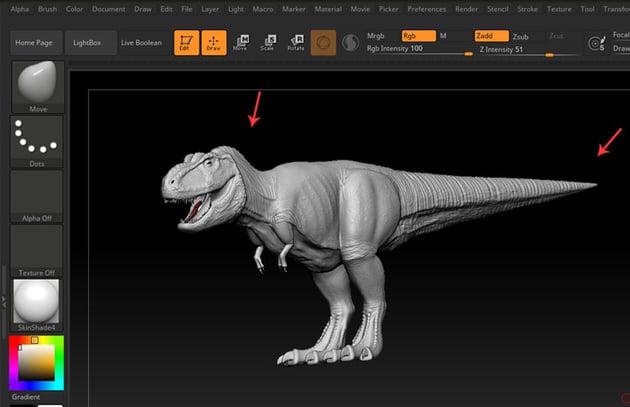Viewport: 630px width, 407px height.
Task: Select the Rotate transform tool
Action: click(296, 43)
